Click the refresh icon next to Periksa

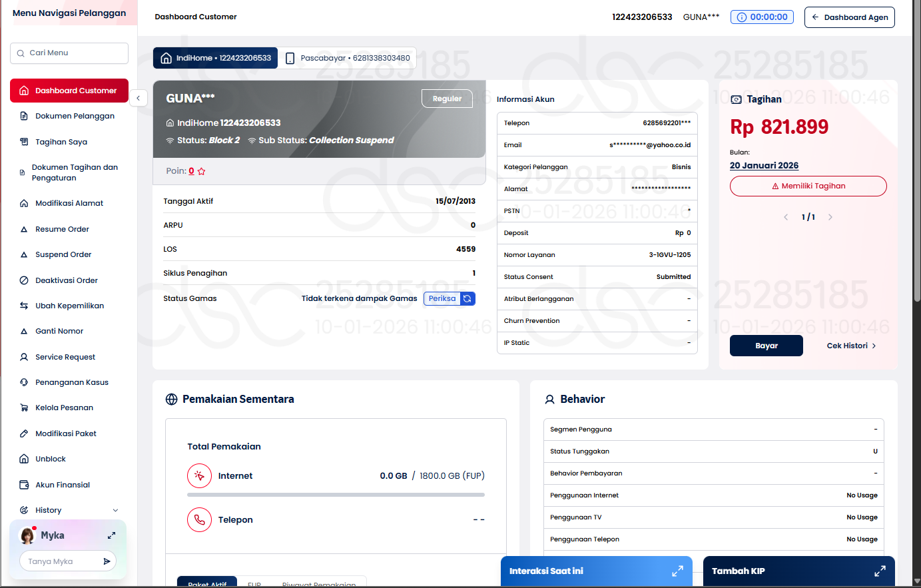[x=467, y=298]
